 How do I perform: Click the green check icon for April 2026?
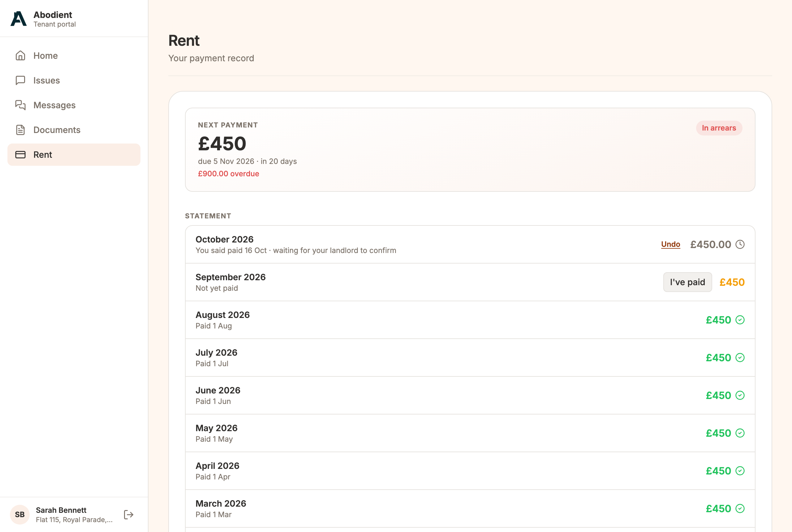pos(740,470)
